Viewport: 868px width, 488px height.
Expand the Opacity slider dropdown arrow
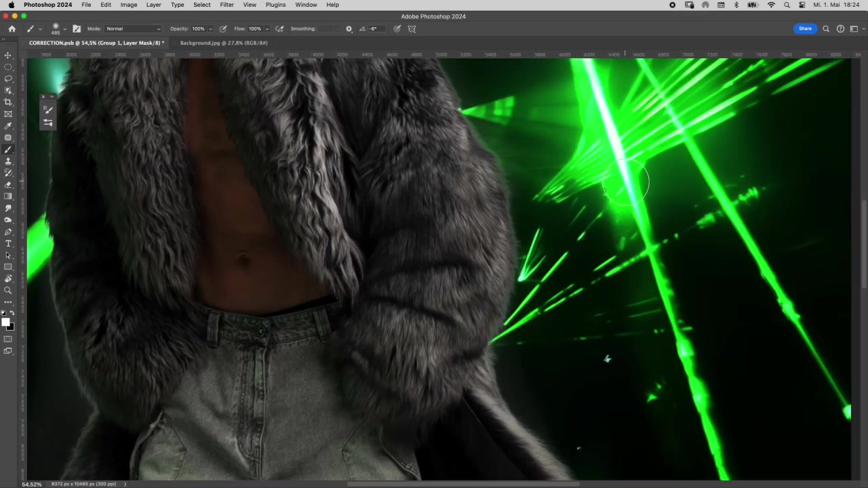210,29
